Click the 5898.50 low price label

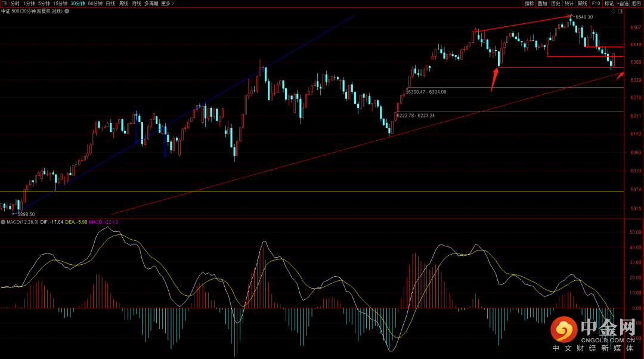[x=26, y=214]
